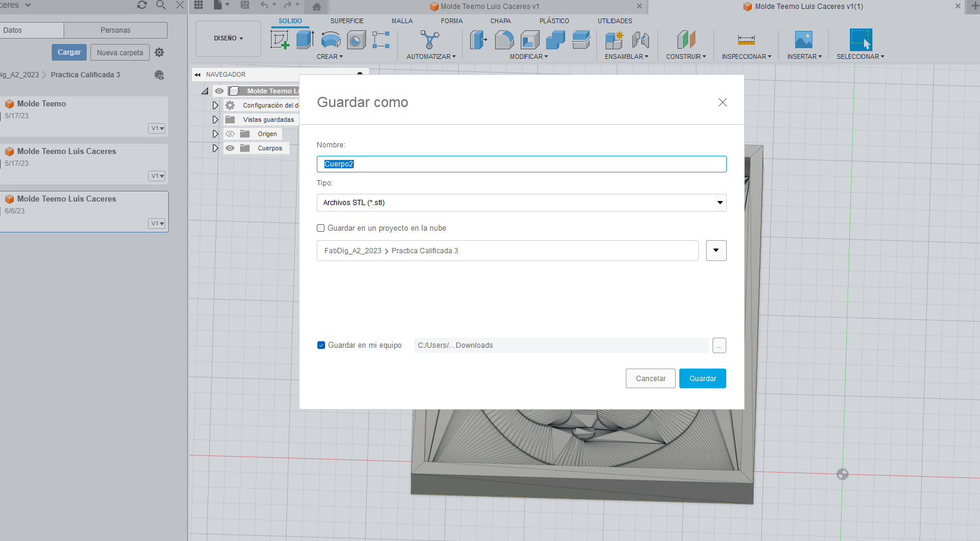Select the Joint tool
The image size is (980, 541).
pos(640,40)
